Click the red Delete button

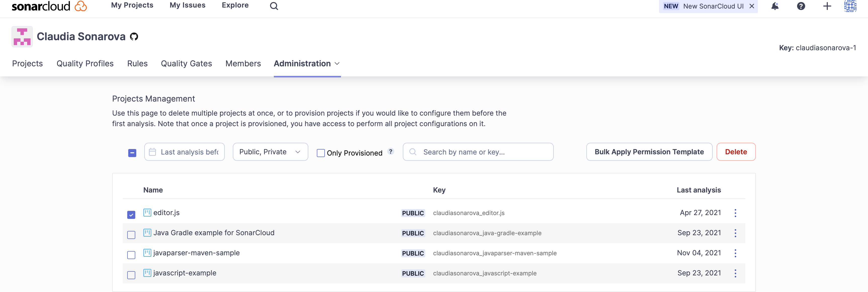[x=736, y=152]
